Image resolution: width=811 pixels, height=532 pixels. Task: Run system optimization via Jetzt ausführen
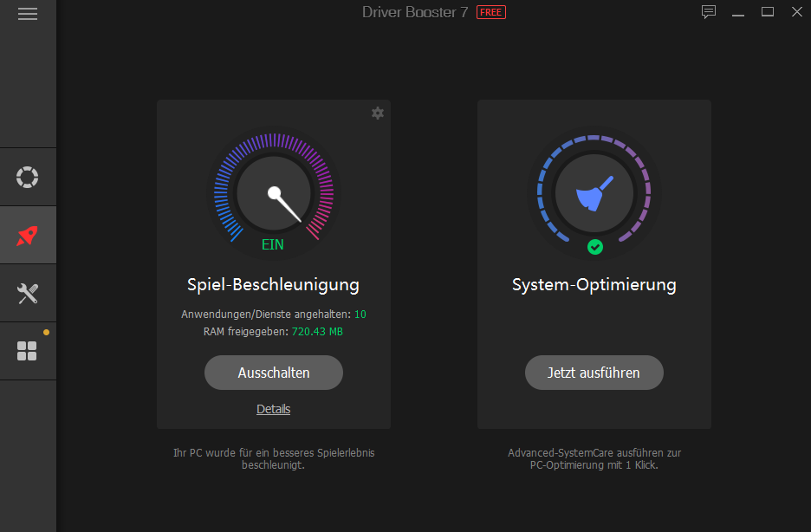(x=594, y=372)
